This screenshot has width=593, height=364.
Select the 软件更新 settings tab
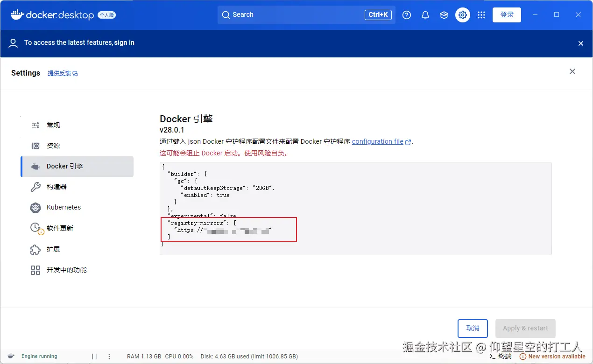tap(77, 228)
